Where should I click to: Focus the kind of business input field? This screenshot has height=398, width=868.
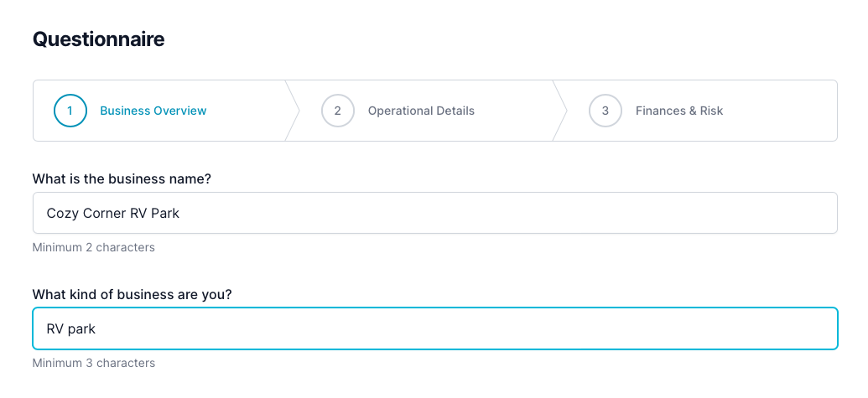coord(434,328)
